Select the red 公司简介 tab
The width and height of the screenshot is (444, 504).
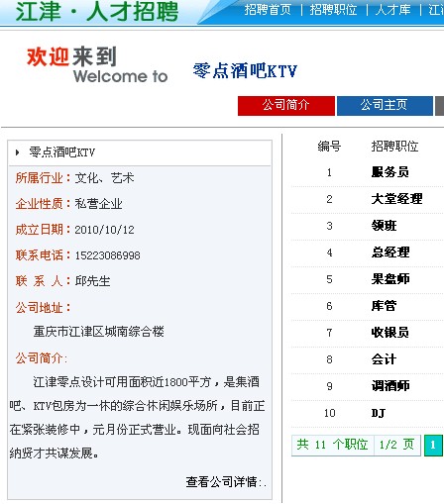pyautogui.click(x=286, y=106)
